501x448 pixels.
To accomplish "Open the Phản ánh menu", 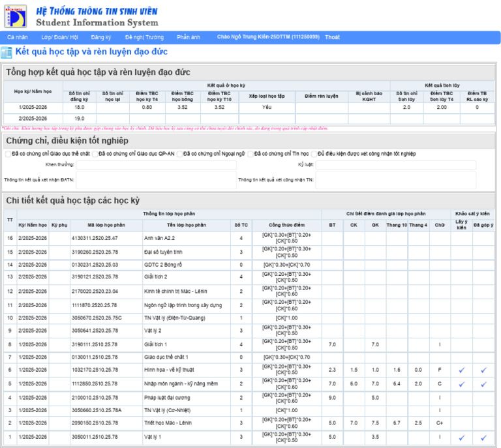I will 188,37.
